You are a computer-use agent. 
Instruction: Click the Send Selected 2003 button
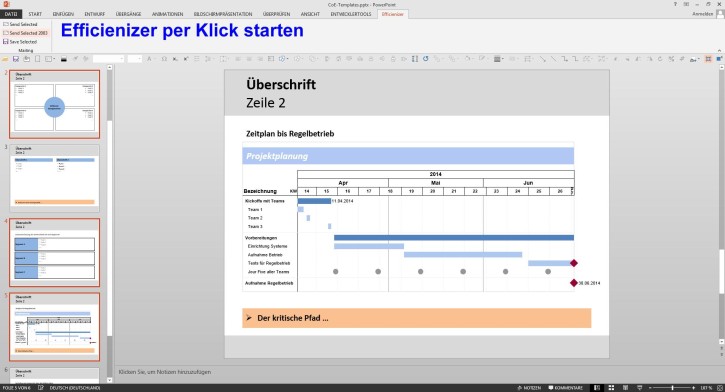(25, 33)
